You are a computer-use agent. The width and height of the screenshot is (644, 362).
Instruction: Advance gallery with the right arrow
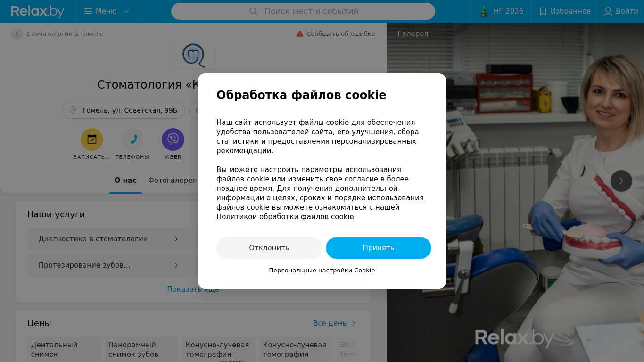coord(621,181)
